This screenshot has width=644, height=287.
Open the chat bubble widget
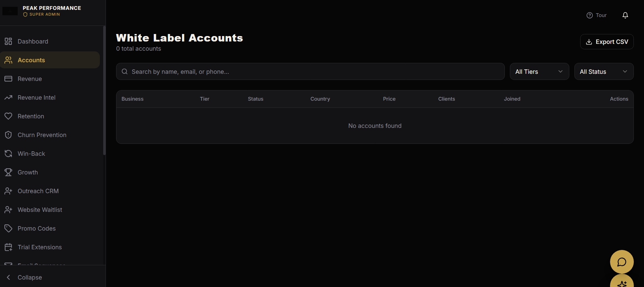tap(622, 262)
